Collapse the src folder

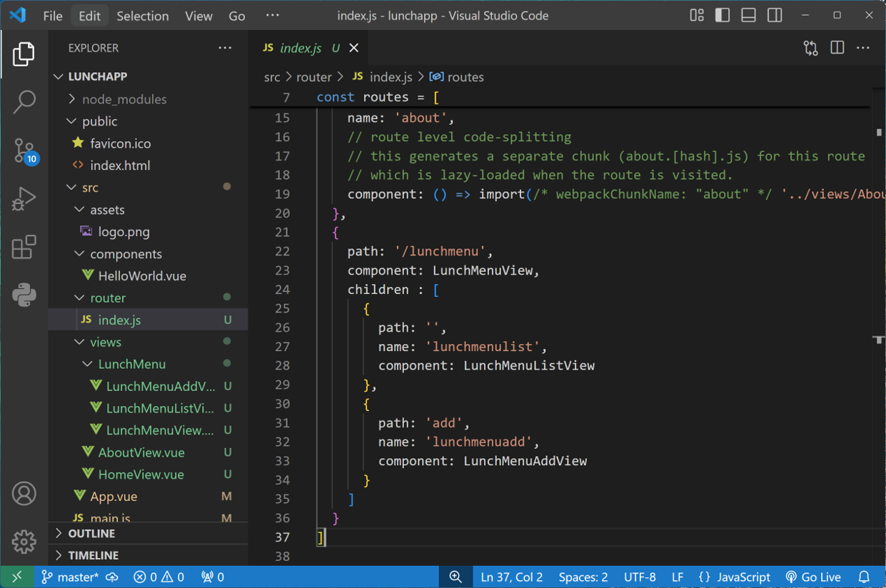click(148, 188)
